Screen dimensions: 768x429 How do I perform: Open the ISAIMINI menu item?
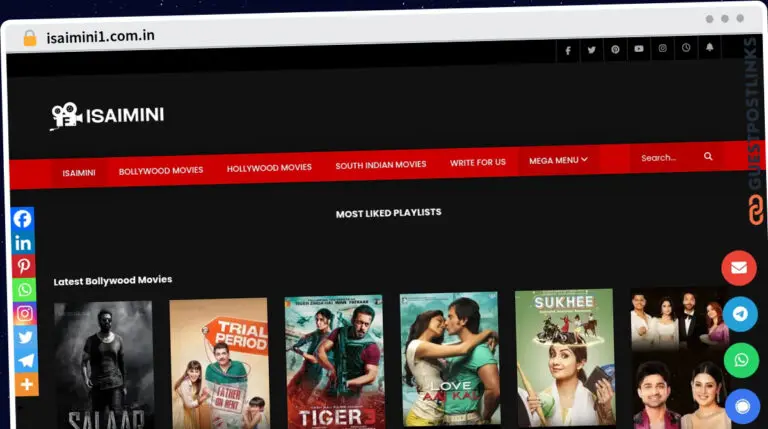79,173
